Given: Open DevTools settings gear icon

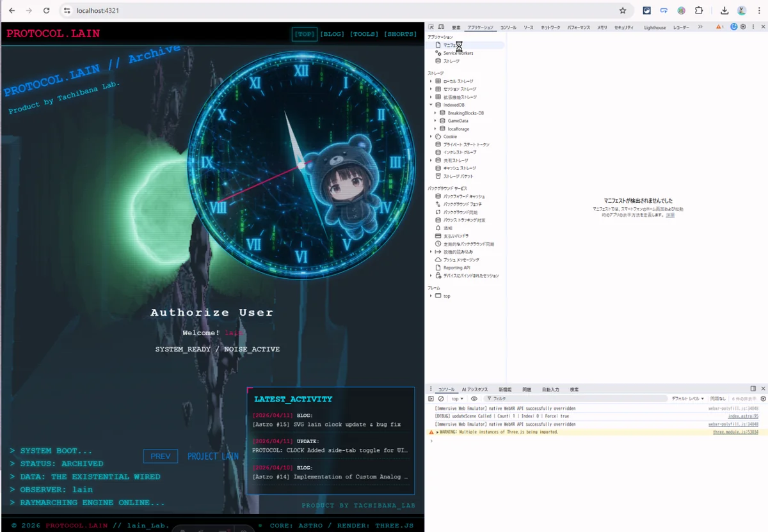Looking at the screenshot, I should [743, 27].
